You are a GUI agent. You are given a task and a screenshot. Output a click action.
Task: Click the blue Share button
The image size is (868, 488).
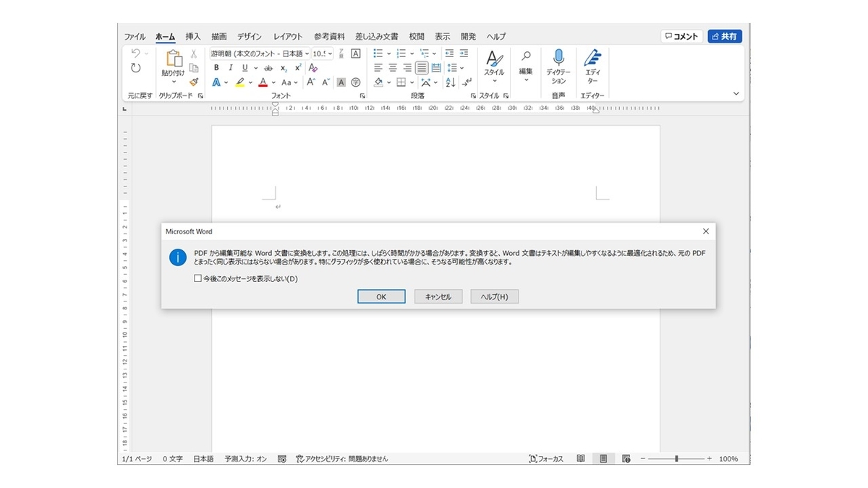click(x=725, y=36)
